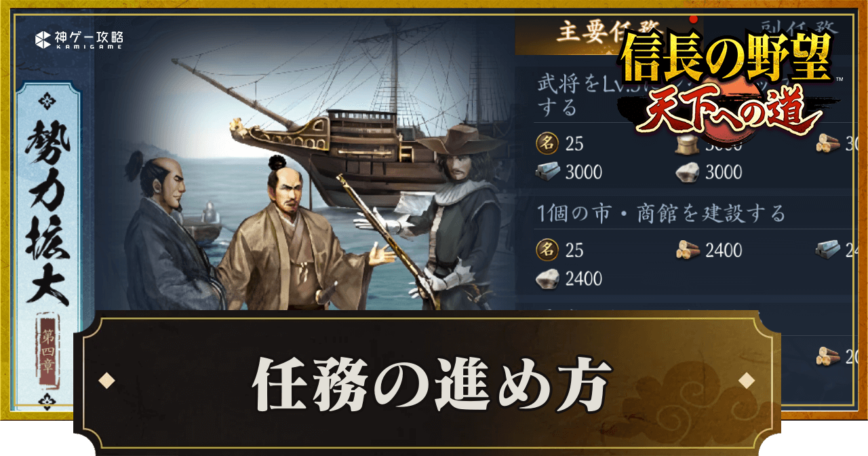Click the stone icon beside 3000

coord(688,172)
